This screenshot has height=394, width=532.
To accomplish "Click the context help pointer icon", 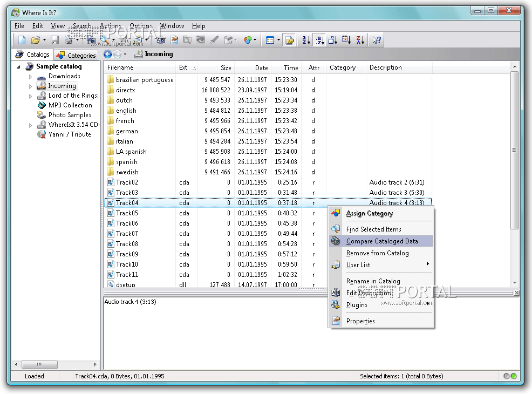I will pyautogui.click(x=376, y=40).
